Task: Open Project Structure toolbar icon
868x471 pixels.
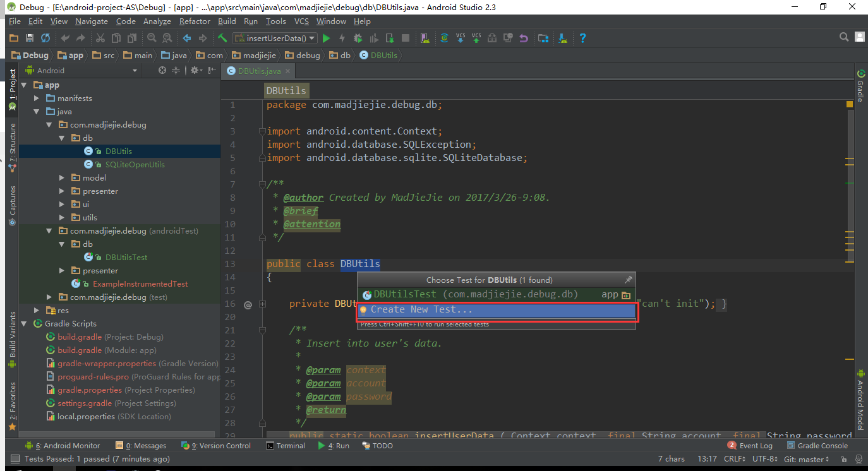Action: point(543,38)
